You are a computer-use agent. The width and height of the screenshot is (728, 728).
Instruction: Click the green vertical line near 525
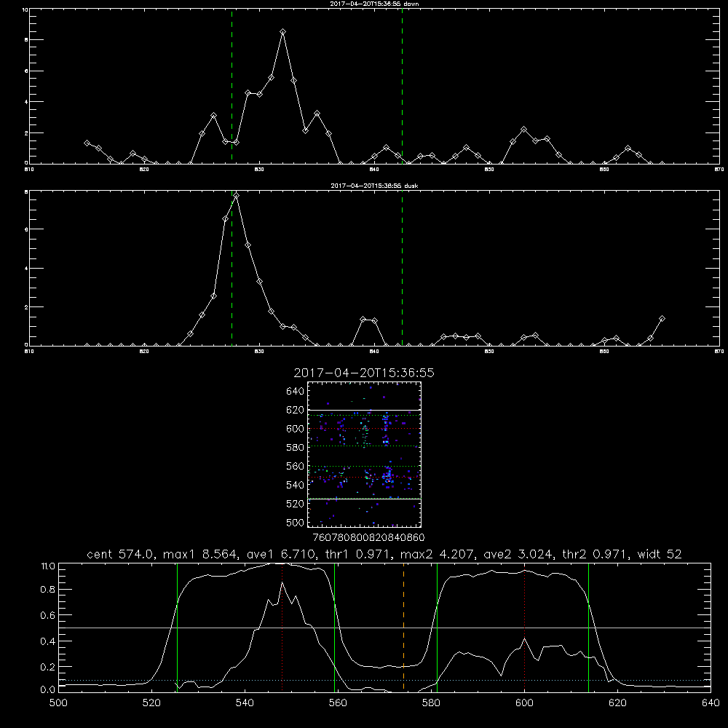coord(177,627)
